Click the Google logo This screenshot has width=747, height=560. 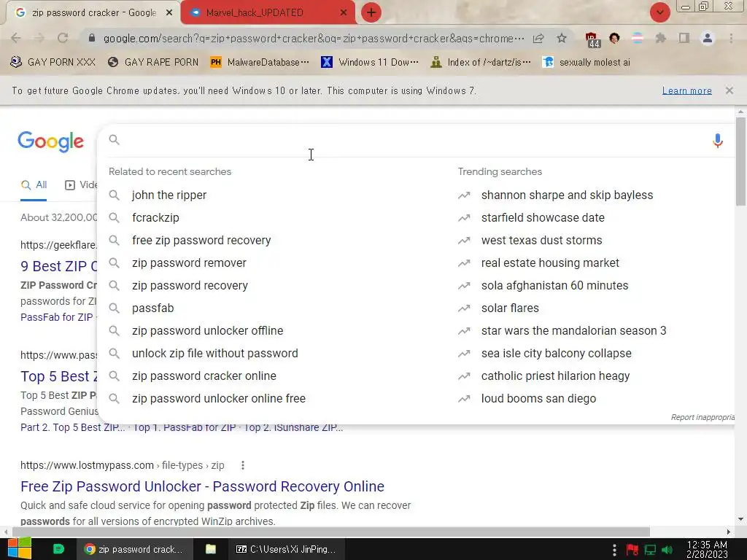[51, 142]
